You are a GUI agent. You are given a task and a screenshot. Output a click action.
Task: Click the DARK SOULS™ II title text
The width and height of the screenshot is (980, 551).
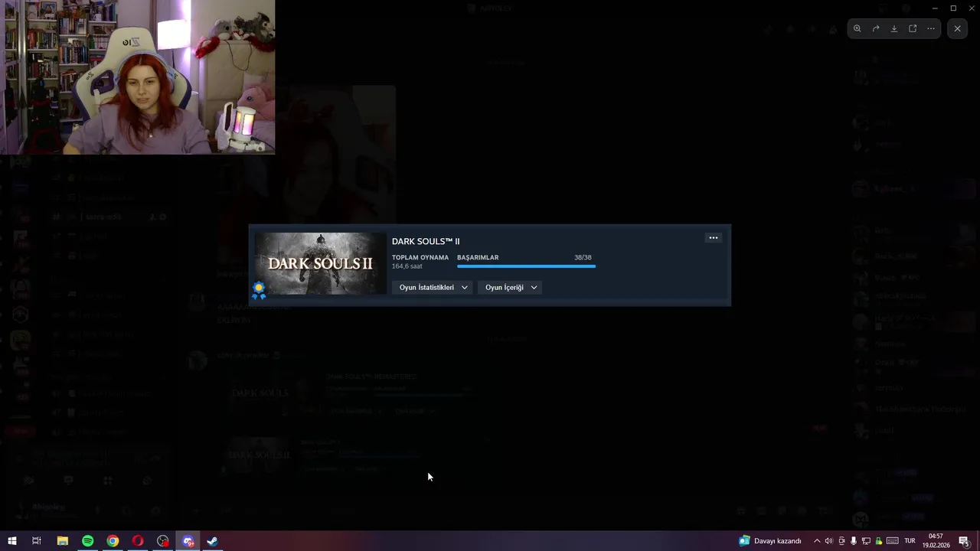426,241
